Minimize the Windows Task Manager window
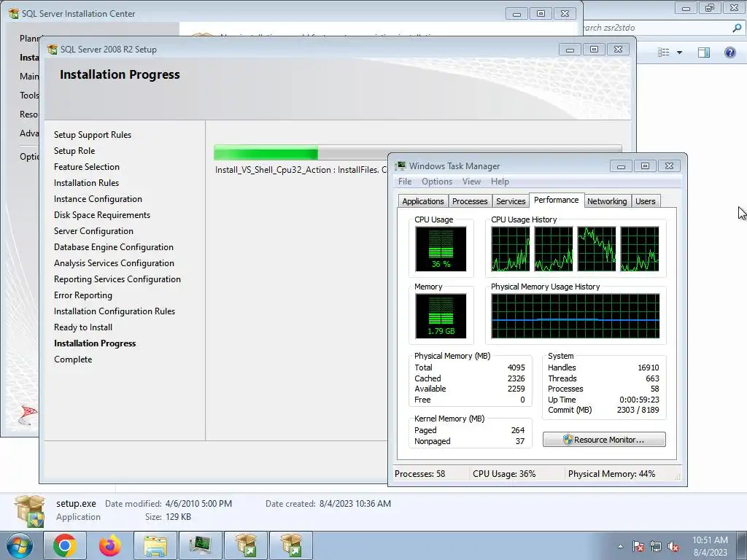747x560 pixels. tap(621, 166)
